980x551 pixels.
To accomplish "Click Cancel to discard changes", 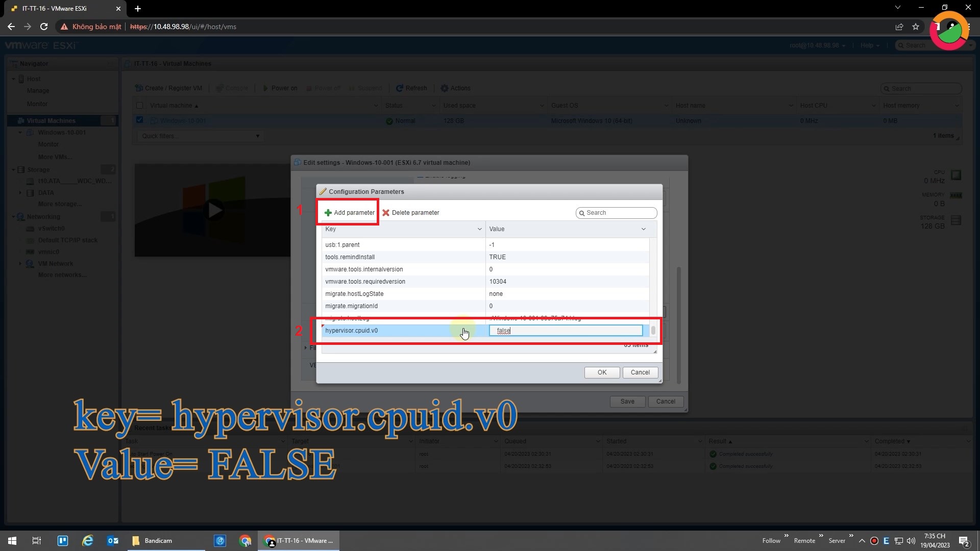I will point(640,372).
